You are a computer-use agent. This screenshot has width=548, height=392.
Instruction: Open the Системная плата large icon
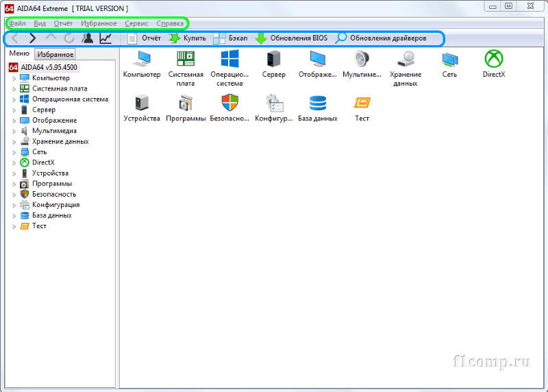click(x=186, y=59)
